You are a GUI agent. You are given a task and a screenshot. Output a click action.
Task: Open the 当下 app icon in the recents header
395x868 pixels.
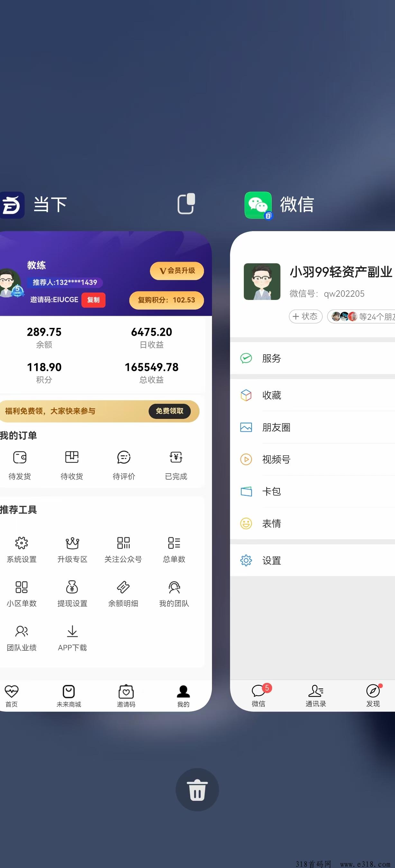12,205
